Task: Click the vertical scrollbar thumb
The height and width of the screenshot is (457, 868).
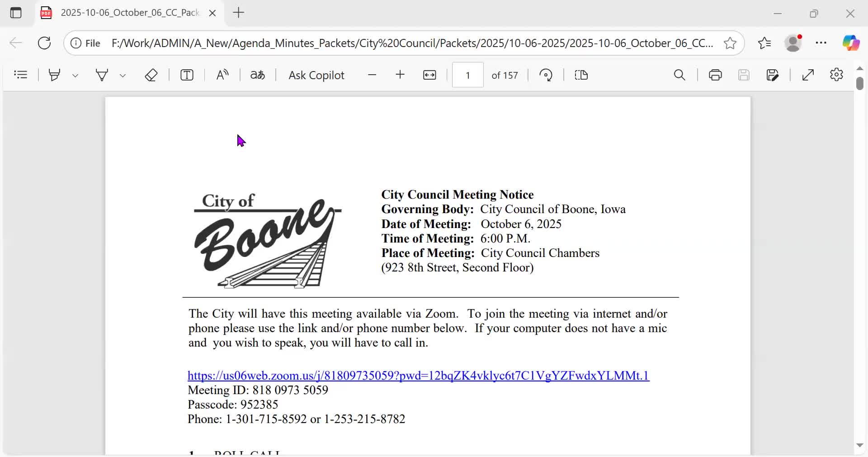Action: click(860, 84)
